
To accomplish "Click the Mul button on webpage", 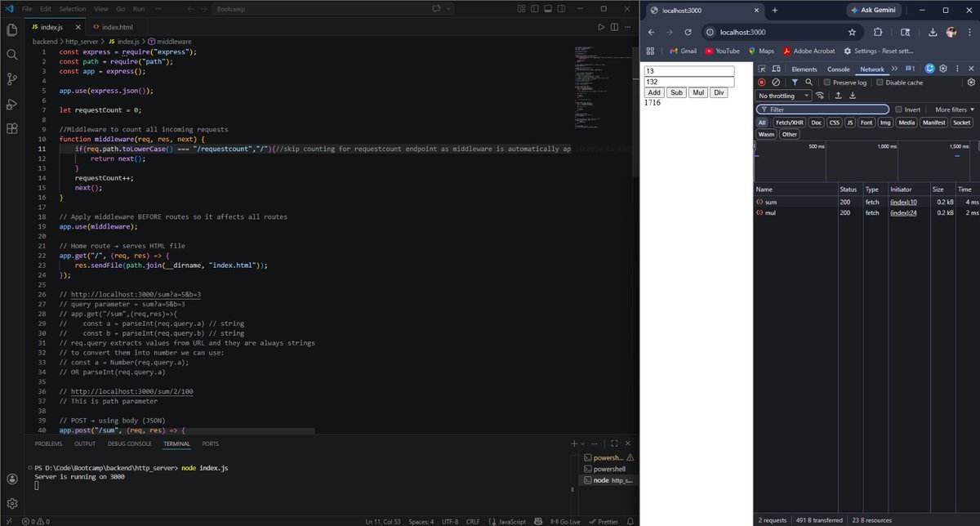I will [x=697, y=92].
